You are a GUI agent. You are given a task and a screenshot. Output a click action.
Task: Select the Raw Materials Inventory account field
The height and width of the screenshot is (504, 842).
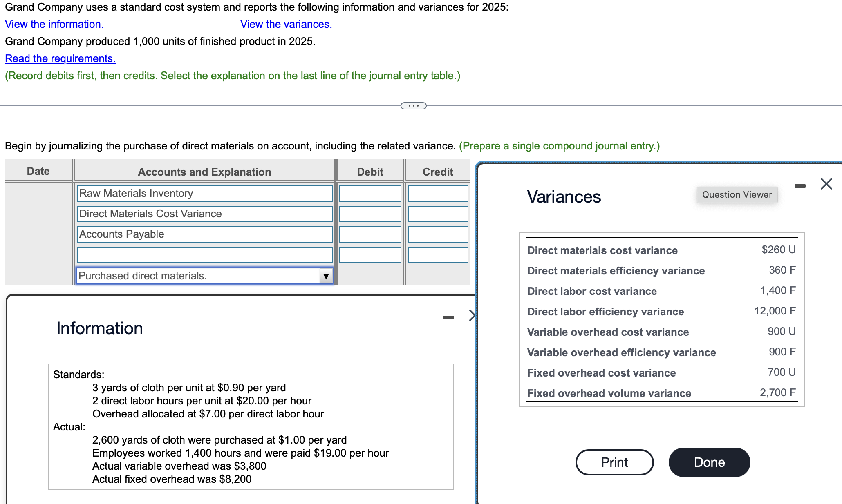[204, 193]
